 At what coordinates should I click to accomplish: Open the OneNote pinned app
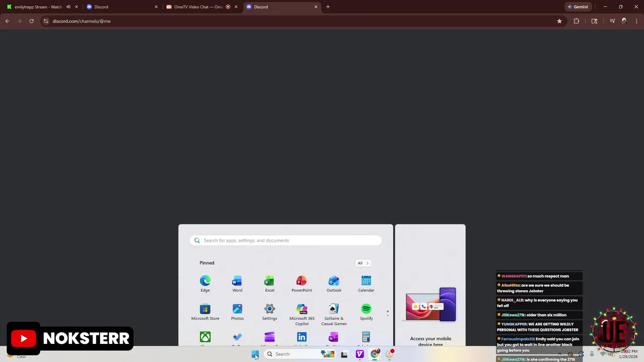[x=334, y=338]
